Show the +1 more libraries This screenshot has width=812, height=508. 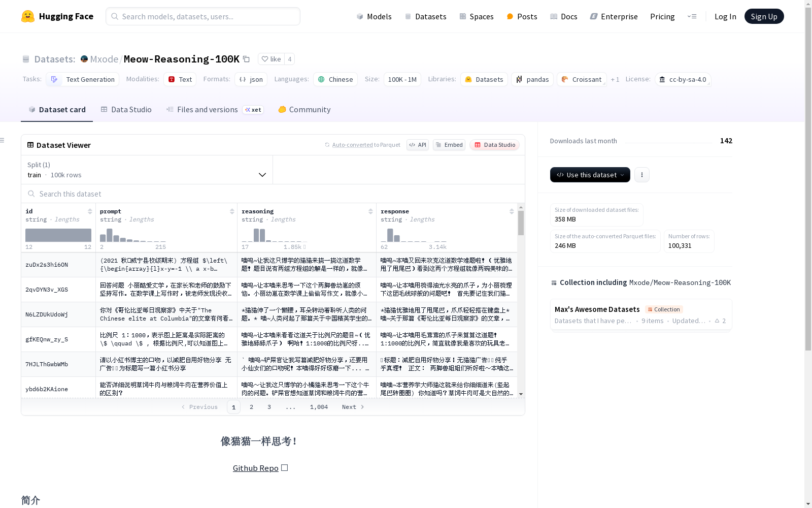tap(615, 79)
